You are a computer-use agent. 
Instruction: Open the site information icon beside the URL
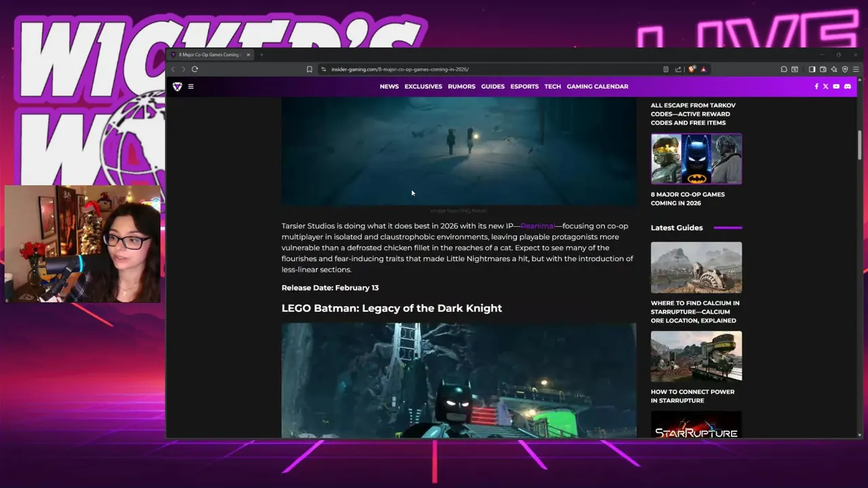323,69
